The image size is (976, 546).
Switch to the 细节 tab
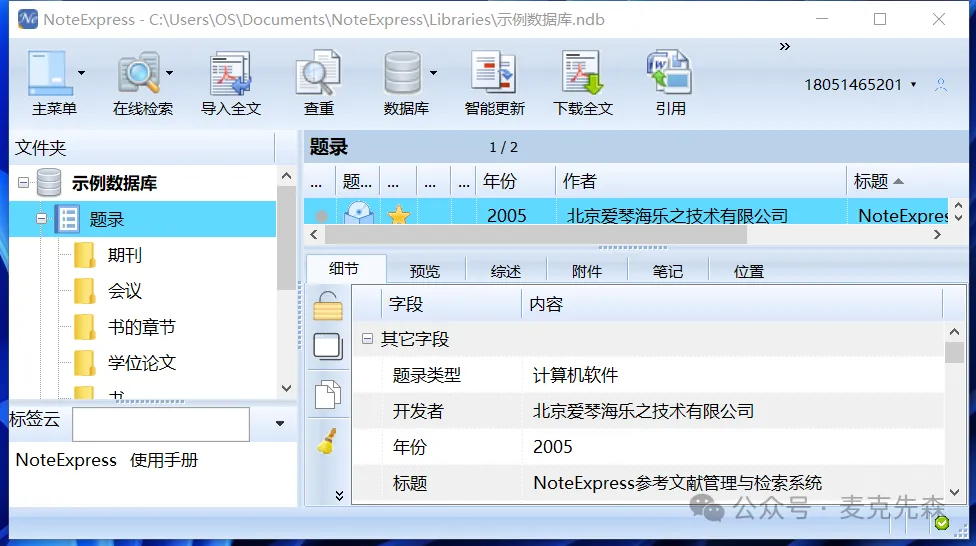tap(344, 269)
